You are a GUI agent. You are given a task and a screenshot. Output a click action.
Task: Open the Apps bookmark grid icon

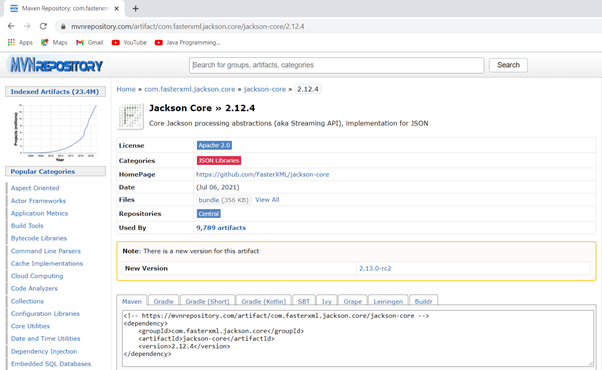pos(11,42)
